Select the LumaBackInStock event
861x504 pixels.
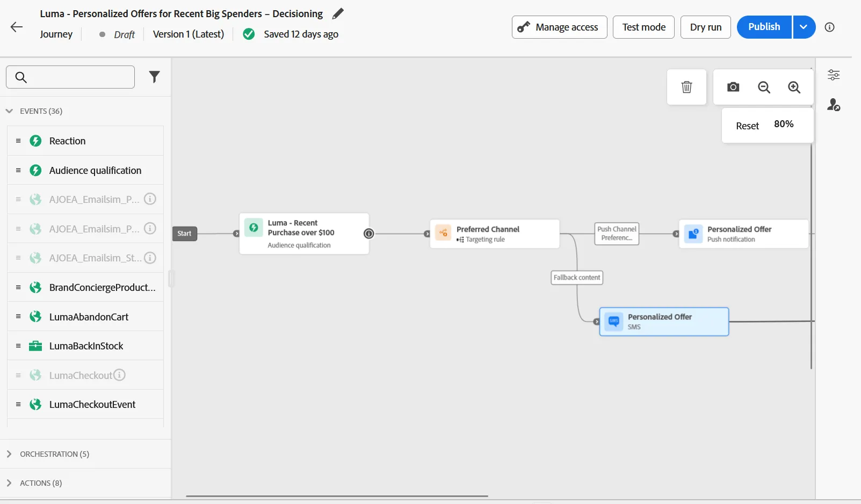85,346
